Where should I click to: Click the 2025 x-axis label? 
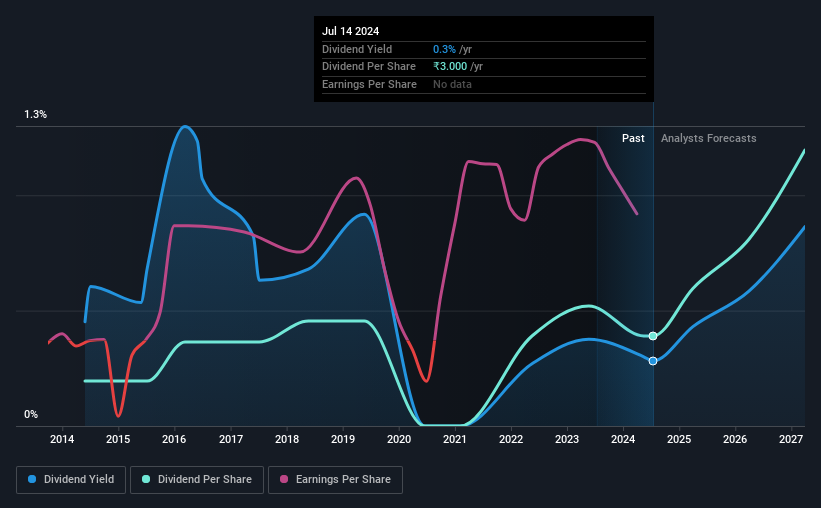[679, 439]
